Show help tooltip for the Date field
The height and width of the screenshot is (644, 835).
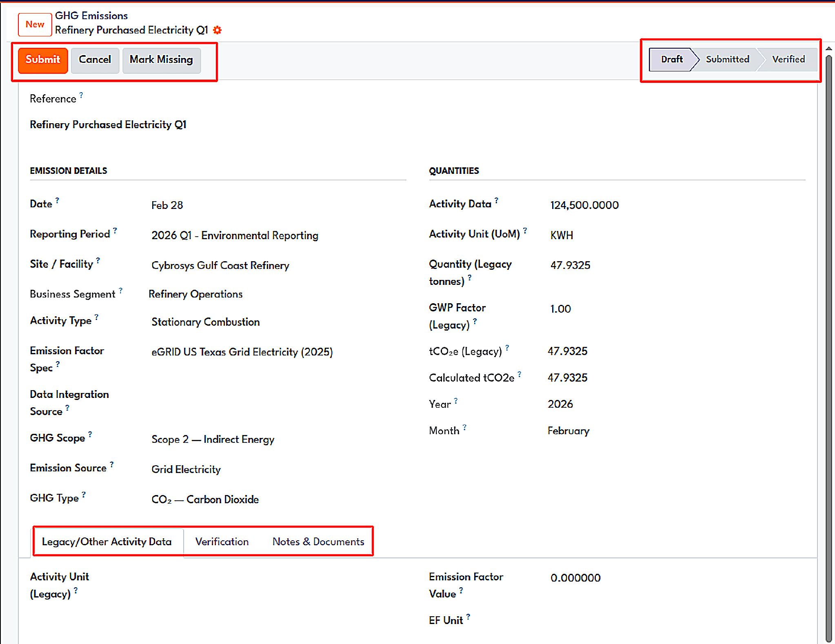click(57, 200)
